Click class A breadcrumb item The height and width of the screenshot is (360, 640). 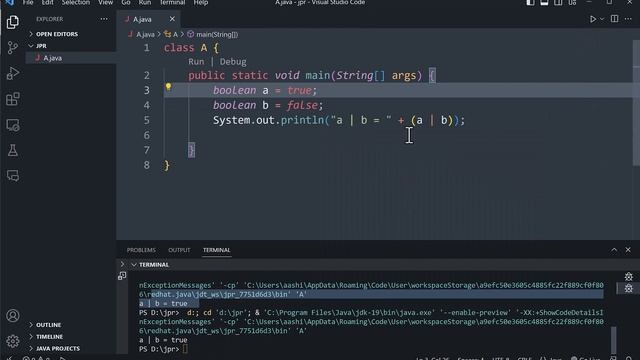point(175,35)
